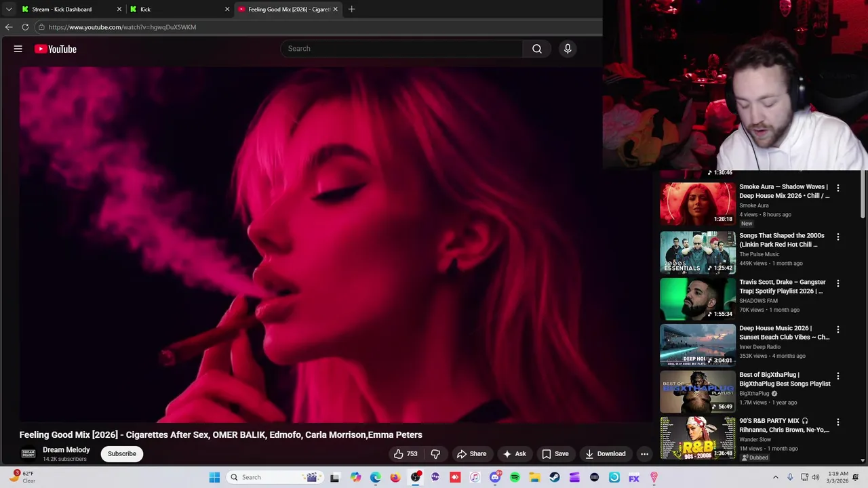Show hidden system tray icons
Image resolution: width=868 pixels, height=488 pixels.
click(x=776, y=477)
